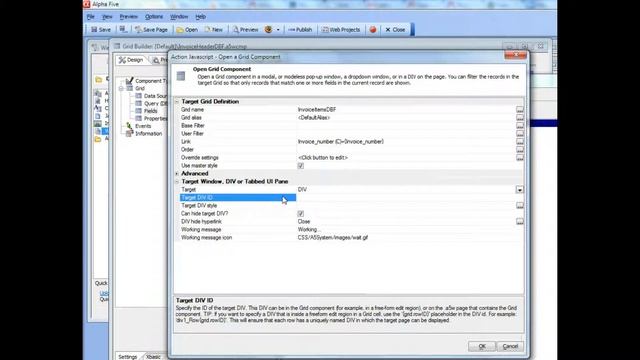Viewport: 640px width, 360px height.
Task: Click the Link value Invoice_number
Action: point(340,142)
